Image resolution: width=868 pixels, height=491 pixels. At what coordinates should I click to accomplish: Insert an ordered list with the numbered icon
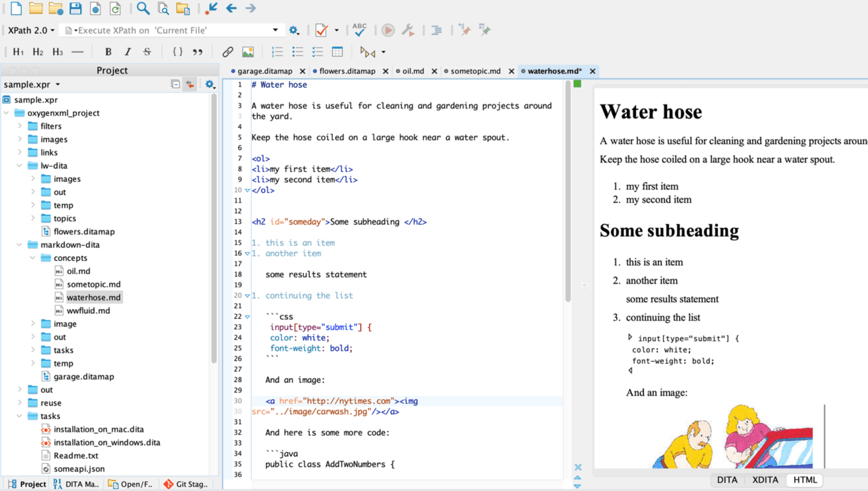tap(277, 52)
